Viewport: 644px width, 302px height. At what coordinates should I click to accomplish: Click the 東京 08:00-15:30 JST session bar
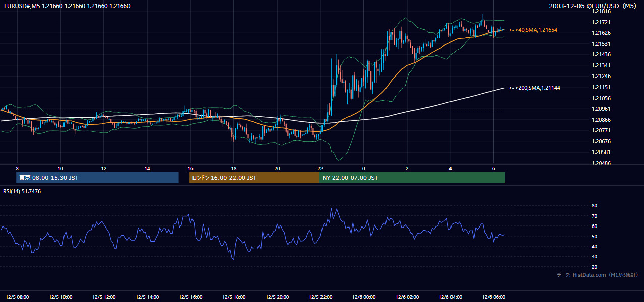click(97, 178)
